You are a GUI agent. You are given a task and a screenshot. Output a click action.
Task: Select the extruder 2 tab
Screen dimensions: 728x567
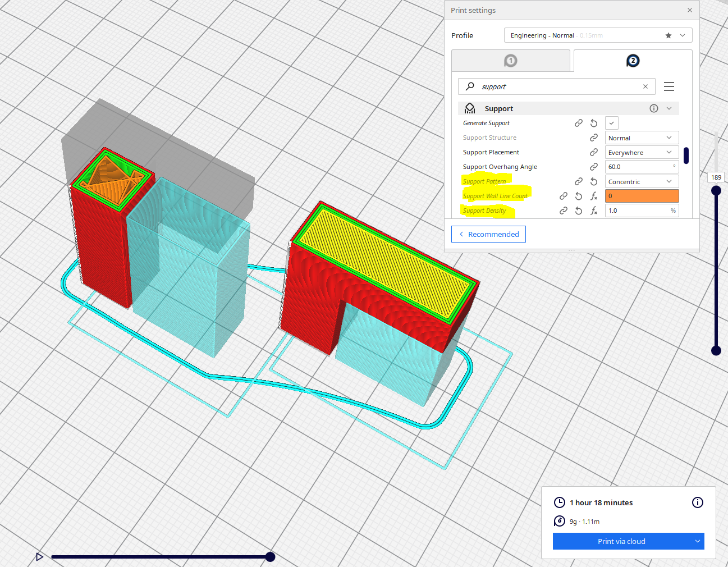click(x=633, y=61)
